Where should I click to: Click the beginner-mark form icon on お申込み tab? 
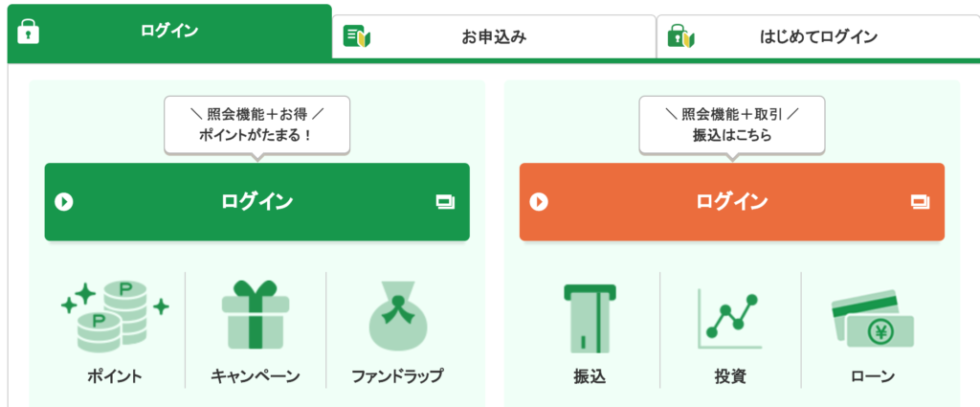click(x=358, y=36)
